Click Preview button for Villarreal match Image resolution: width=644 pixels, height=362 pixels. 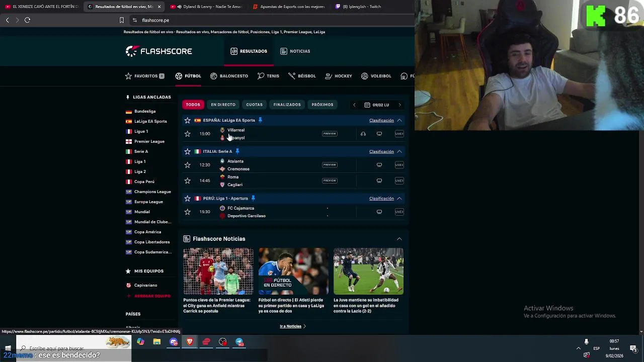330,134
